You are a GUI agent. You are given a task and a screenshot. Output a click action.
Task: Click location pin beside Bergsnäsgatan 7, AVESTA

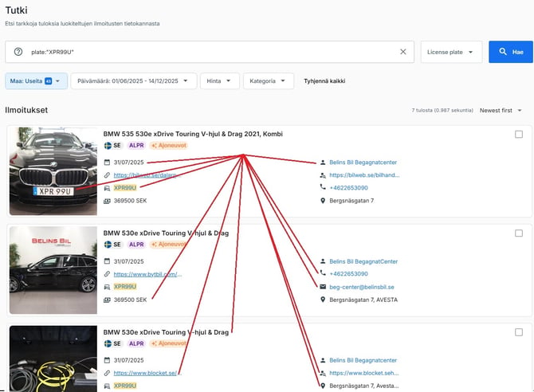click(323, 300)
